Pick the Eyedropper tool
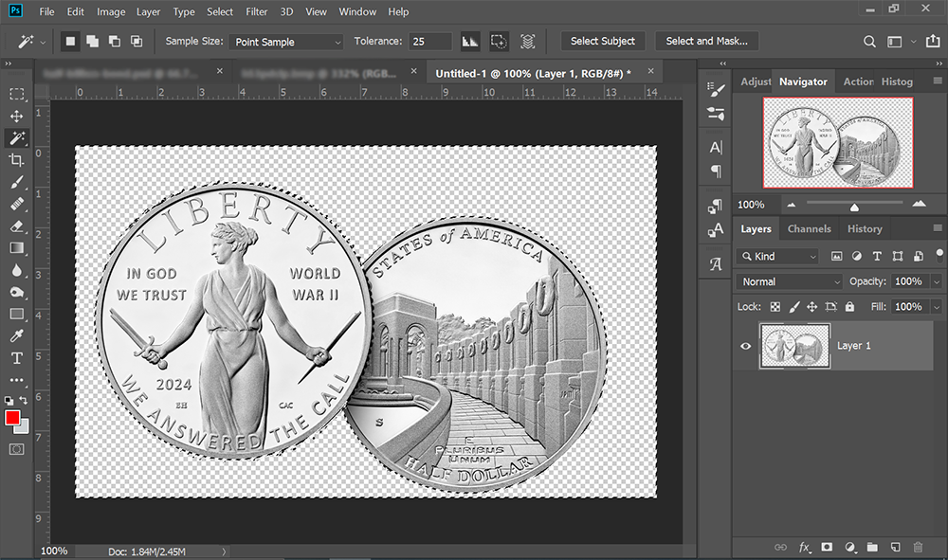 click(x=17, y=335)
